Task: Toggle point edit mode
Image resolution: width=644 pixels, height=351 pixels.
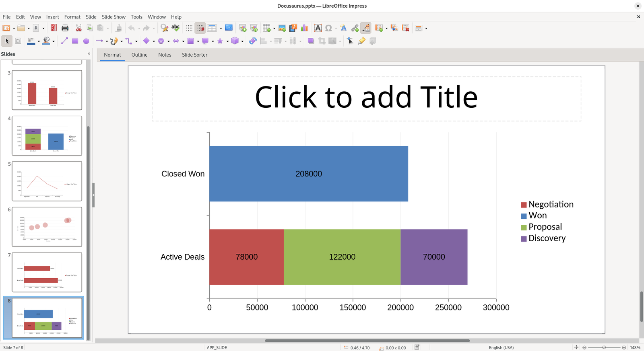Action: (350, 41)
